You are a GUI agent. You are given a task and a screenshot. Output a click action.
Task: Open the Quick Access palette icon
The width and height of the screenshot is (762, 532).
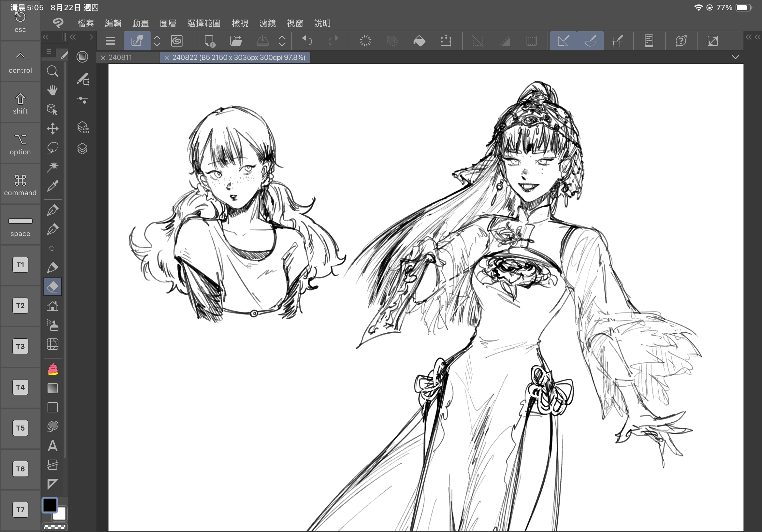(82, 57)
